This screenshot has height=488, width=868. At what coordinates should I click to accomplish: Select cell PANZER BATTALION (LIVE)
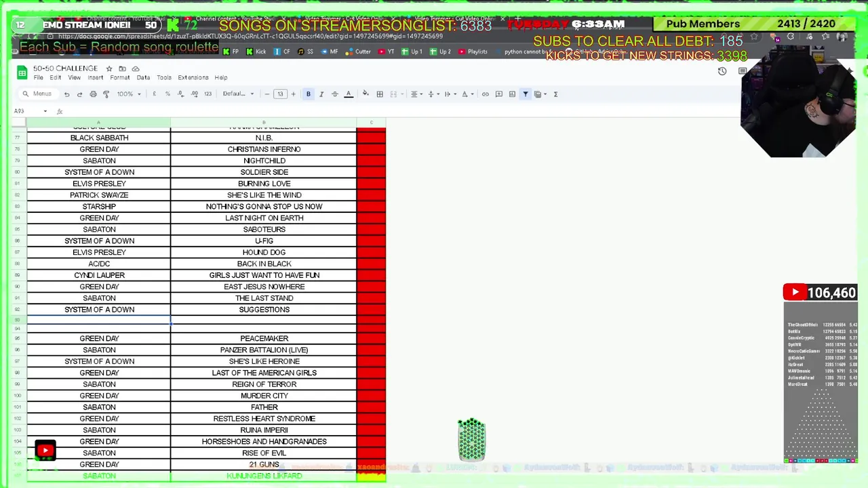point(264,350)
